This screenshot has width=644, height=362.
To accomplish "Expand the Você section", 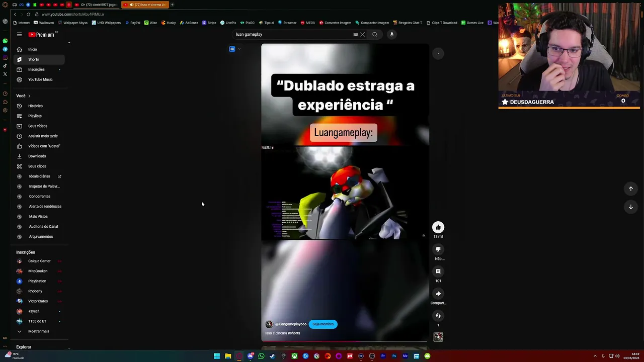I will pyautogui.click(x=23, y=96).
